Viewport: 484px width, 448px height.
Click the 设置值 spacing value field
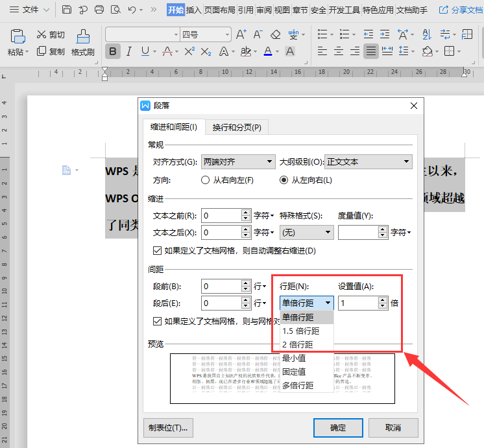[x=359, y=303]
